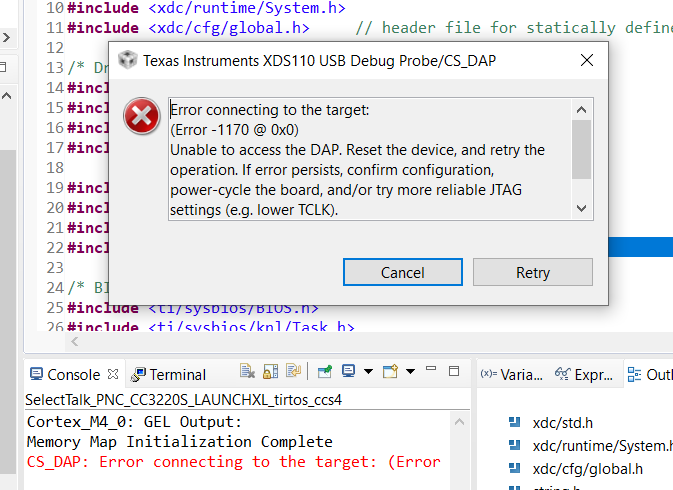Click line 11 include xdc/cfg/global.h code

pos(188,28)
